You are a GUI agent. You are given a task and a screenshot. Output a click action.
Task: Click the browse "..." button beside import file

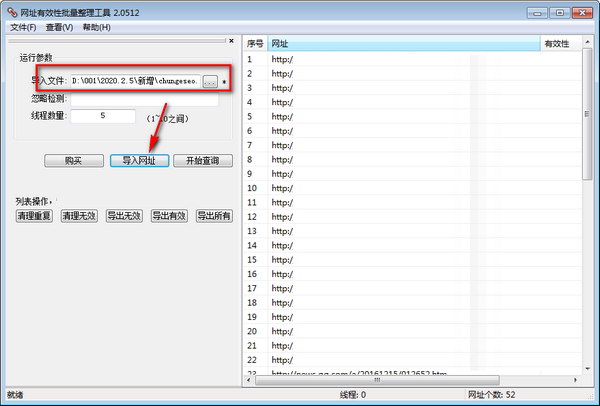(209, 80)
